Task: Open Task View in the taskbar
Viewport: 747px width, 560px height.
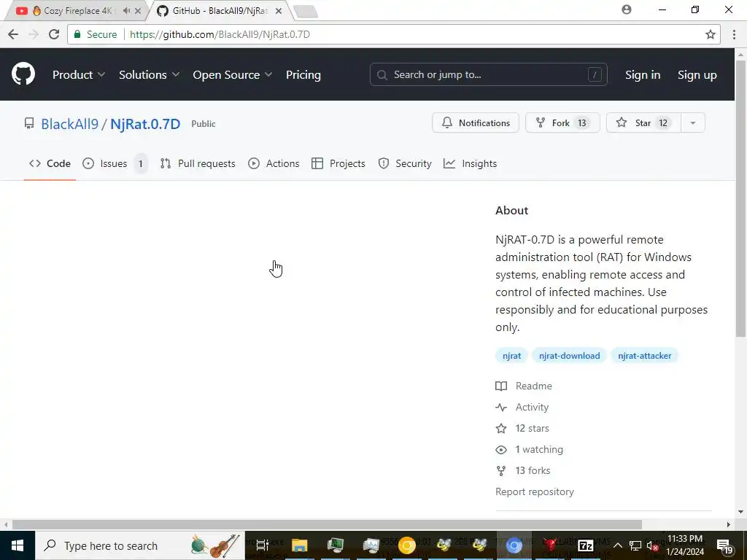Action: pyautogui.click(x=263, y=545)
